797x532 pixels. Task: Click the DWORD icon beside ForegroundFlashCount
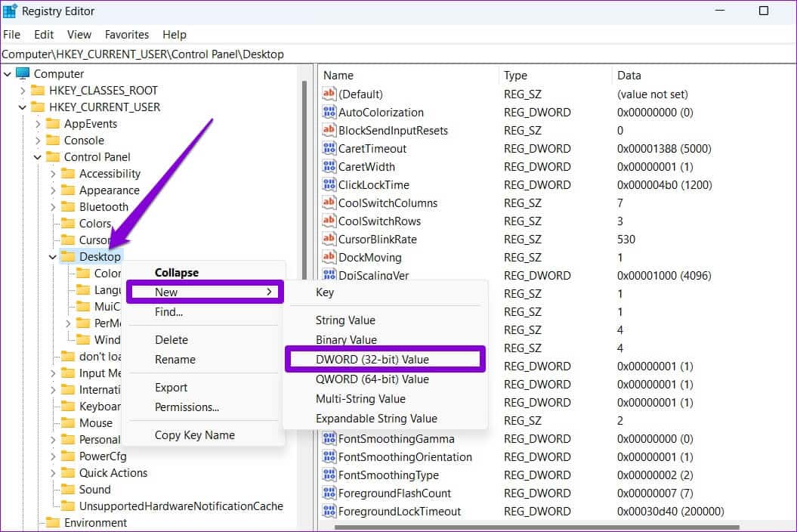tap(329, 493)
